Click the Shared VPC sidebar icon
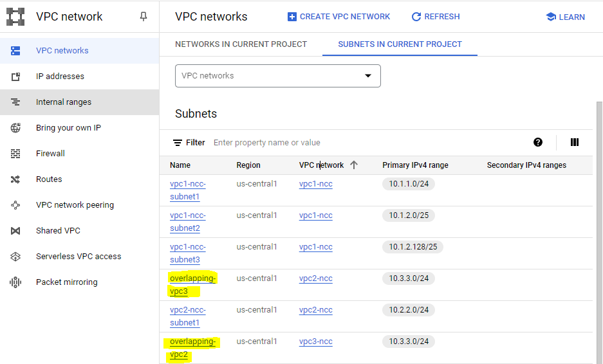This screenshot has height=364, width=603. click(x=15, y=231)
